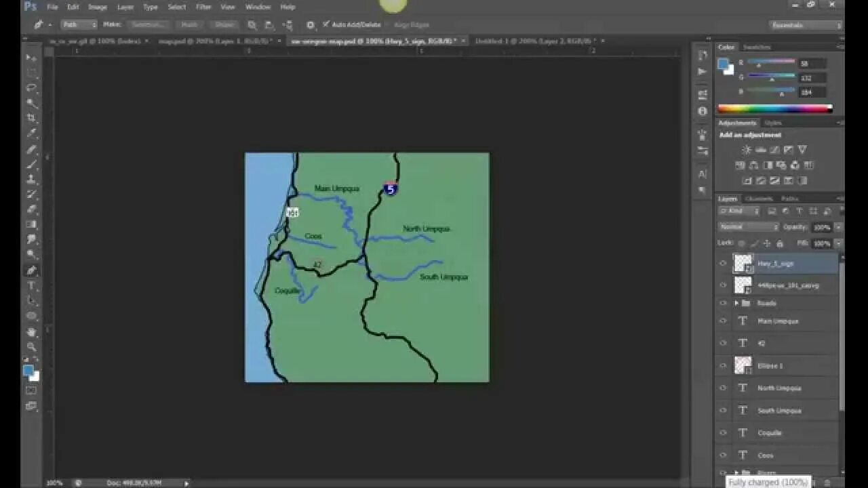Open the Filter menu
This screenshot has width=868, height=488.
coord(203,7)
